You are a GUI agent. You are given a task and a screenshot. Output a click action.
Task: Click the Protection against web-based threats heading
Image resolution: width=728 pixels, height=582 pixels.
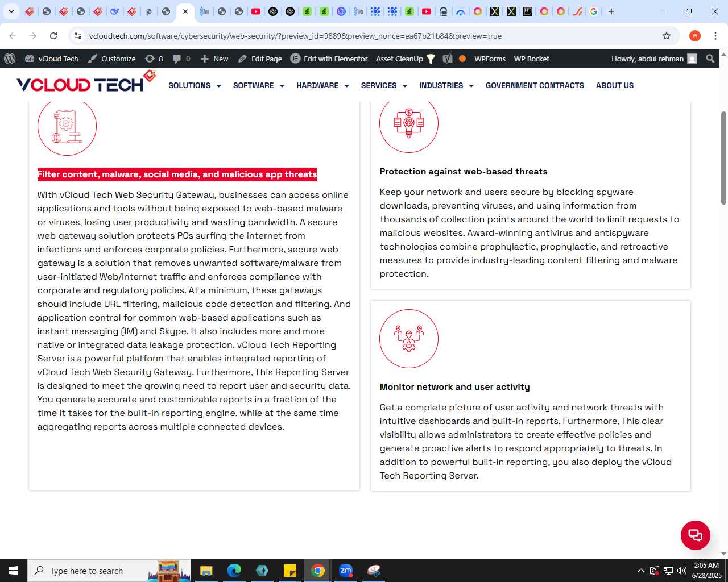tap(464, 172)
